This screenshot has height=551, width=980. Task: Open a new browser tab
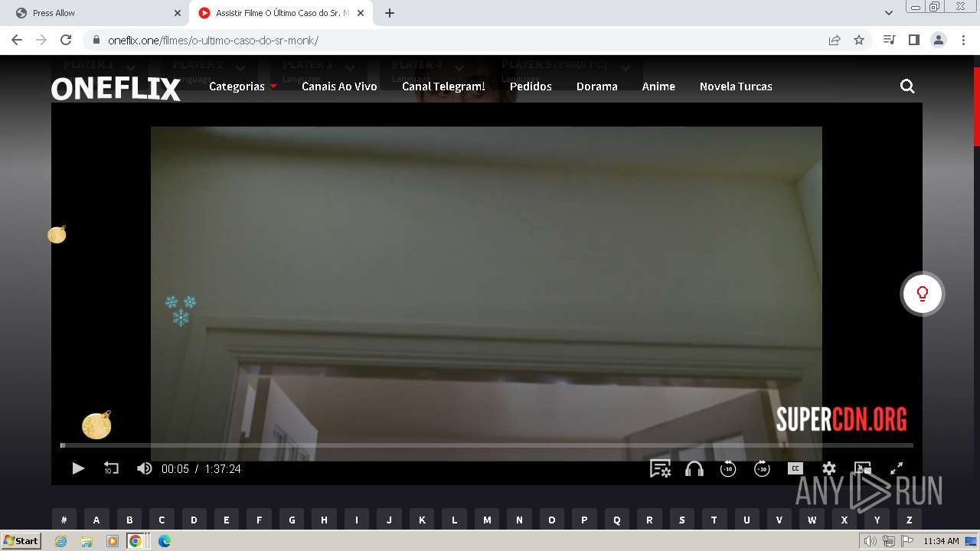point(390,13)
